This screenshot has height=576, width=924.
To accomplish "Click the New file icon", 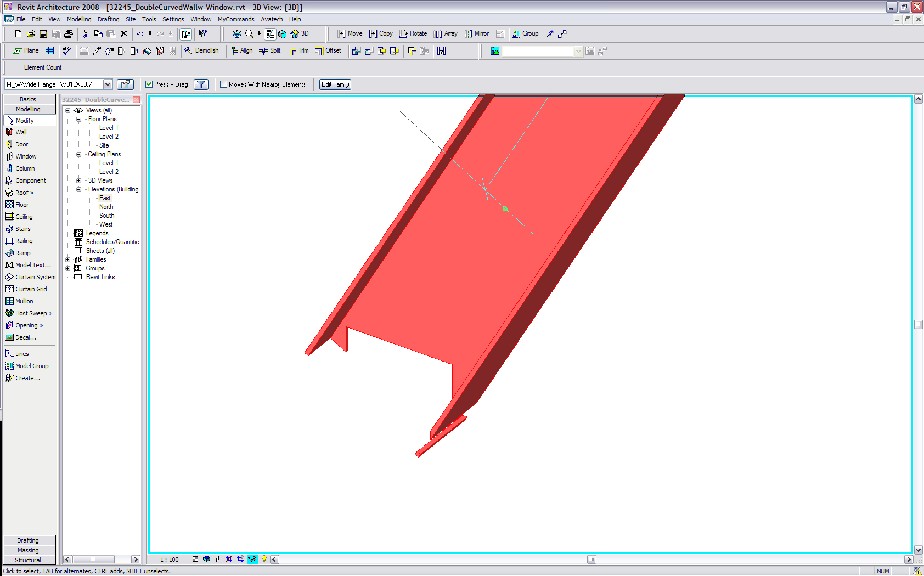I will click(18, 34).
